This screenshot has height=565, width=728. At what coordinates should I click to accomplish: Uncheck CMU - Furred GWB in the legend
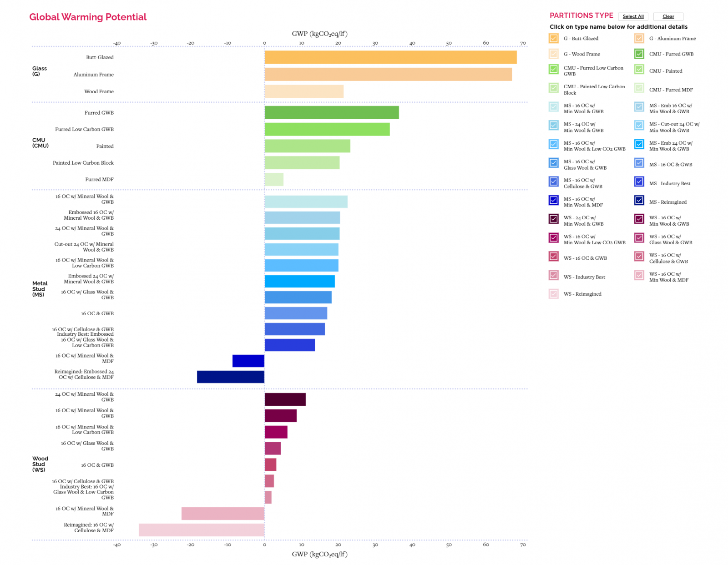pos(638,54)
